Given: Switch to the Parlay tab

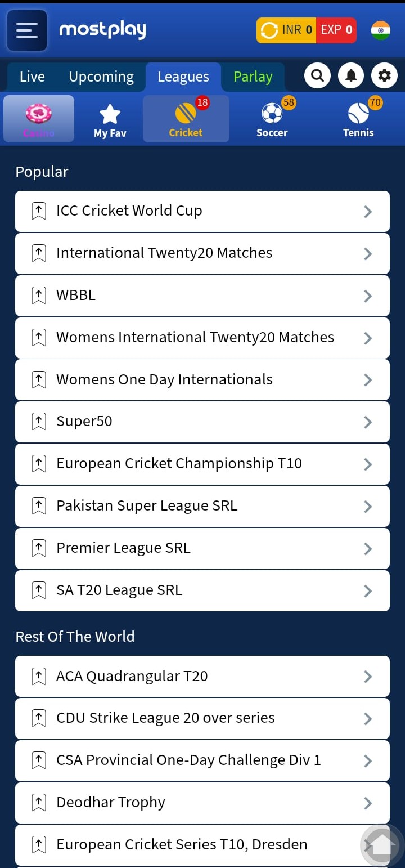Looking at the screenshot, I should coord(253,77).
